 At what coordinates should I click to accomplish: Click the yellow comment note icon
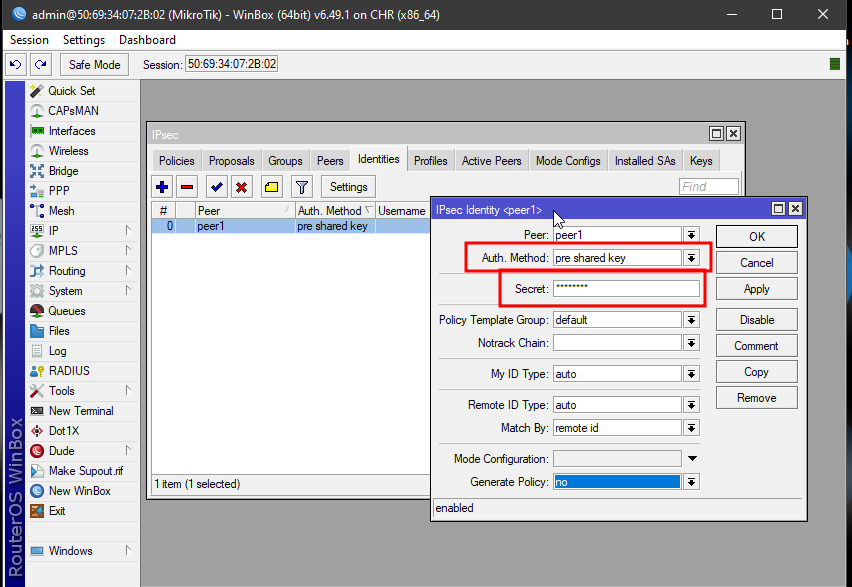(x=271, y=187)
